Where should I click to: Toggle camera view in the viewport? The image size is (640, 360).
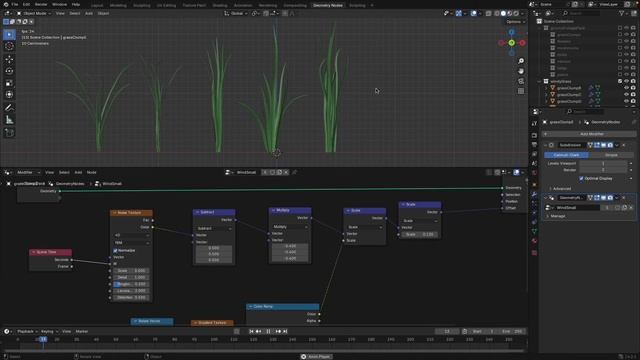pos(521,81)
